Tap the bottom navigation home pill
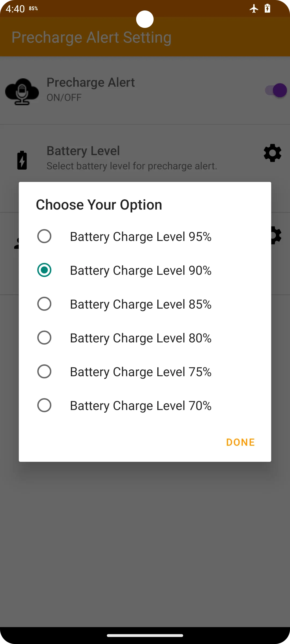The width and height of the screenshot is (290, 644). tap(145, 635)
